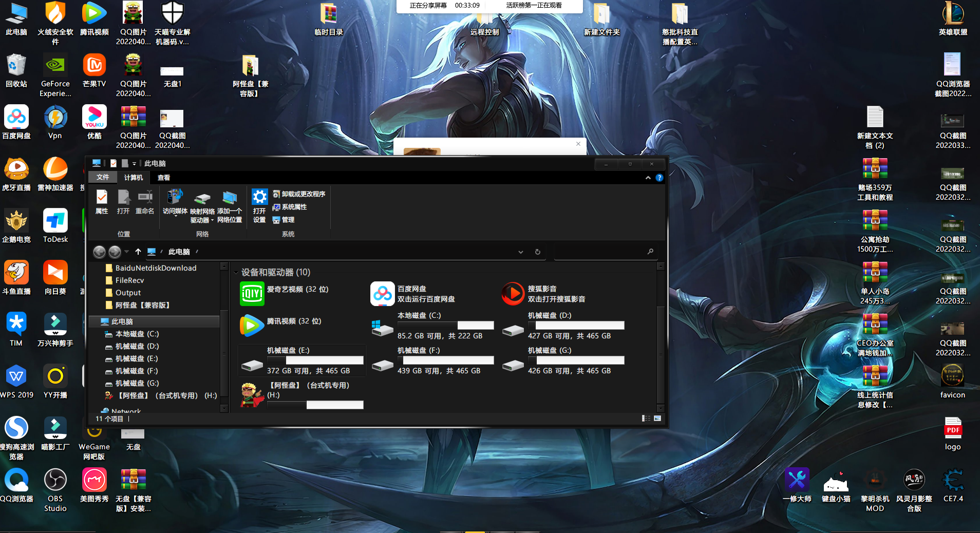Switch to details view in status bar
The image size is (980, 533).
coord(646,418)
